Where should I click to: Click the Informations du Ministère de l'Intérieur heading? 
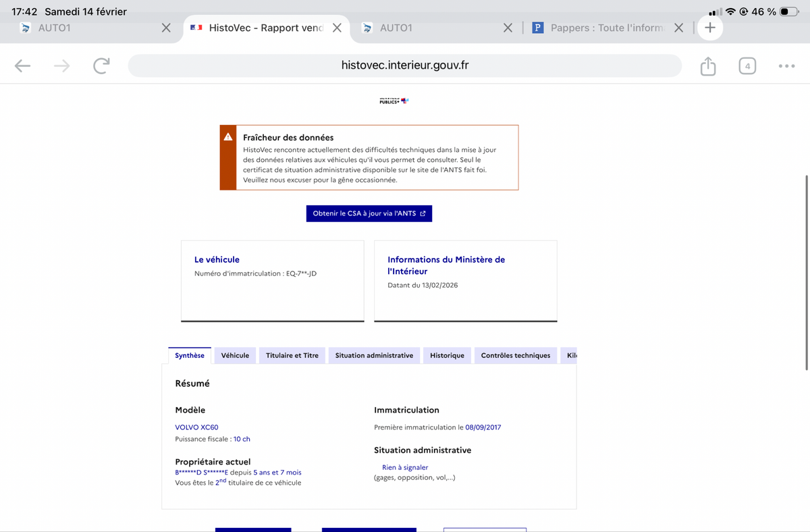(x=446, y=265)
